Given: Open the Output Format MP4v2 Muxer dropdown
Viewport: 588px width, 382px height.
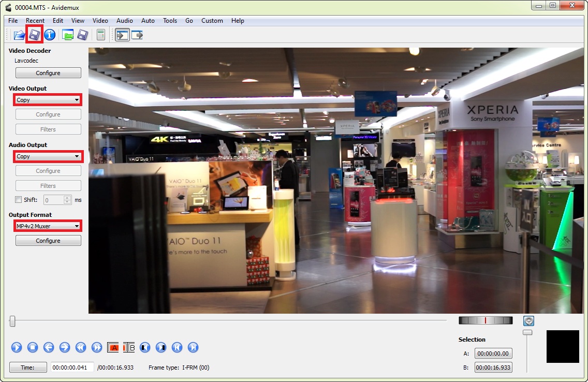Looking at the screenshot, I should pos(48,226).
